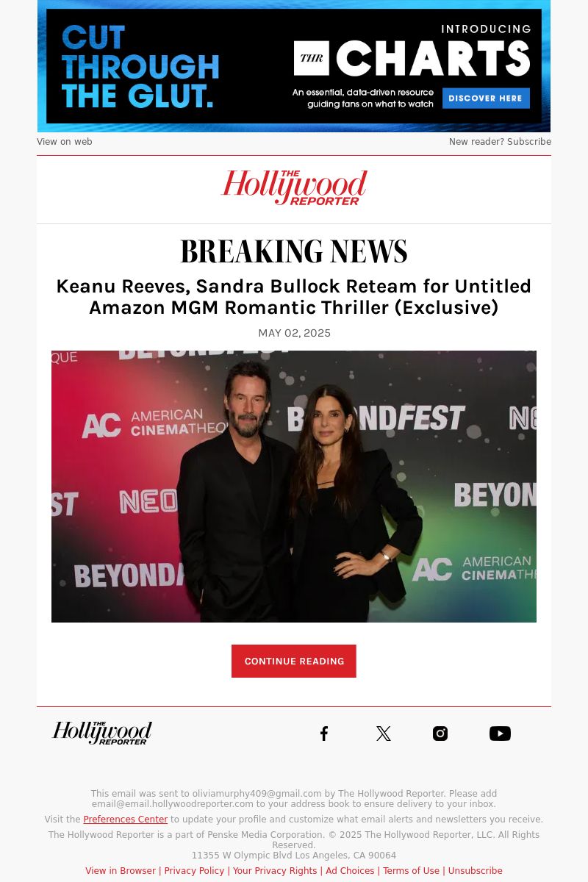Open the Terms of Use link
Image resolution: width=588 pixels, height=882 pixels.
(x=411, y=871)
